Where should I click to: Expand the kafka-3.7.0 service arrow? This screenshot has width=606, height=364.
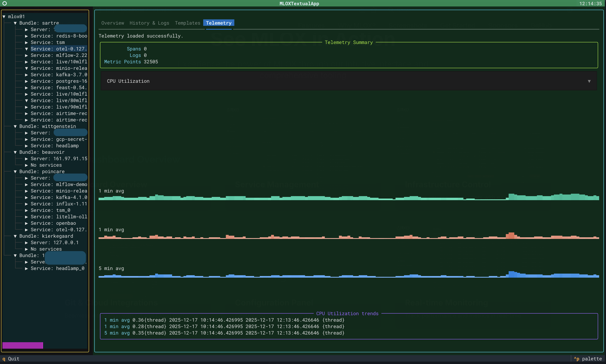coord(26,75)
